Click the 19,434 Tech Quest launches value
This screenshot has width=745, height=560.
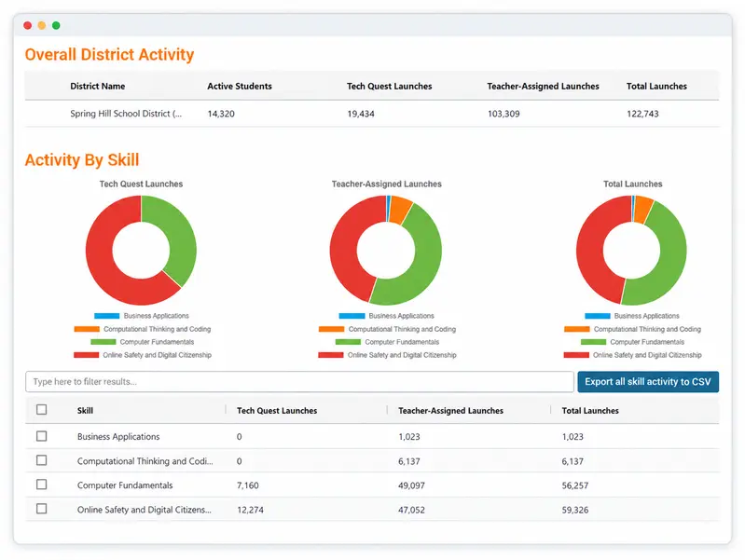click(361, 114)
